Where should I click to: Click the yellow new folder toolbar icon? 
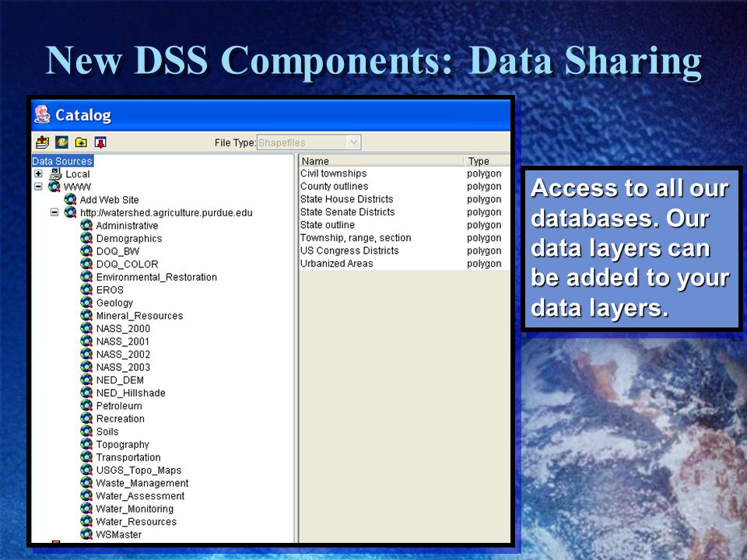tap(81, 142)
